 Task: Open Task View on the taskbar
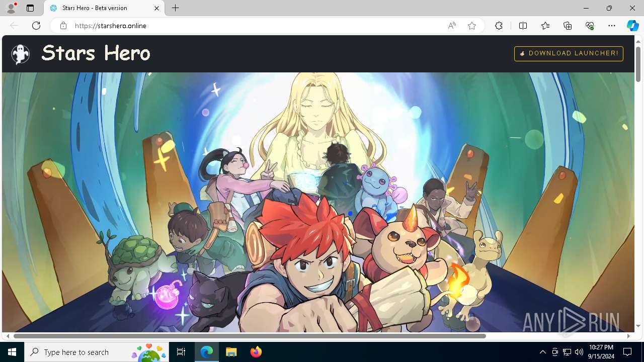tap(181, 352)
